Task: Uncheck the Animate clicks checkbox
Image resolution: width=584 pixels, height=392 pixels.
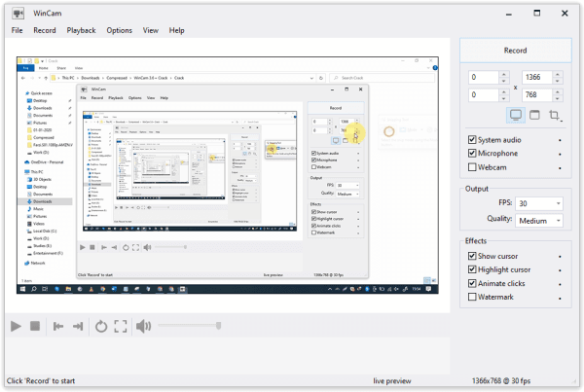Action: (x=472, y=283)
